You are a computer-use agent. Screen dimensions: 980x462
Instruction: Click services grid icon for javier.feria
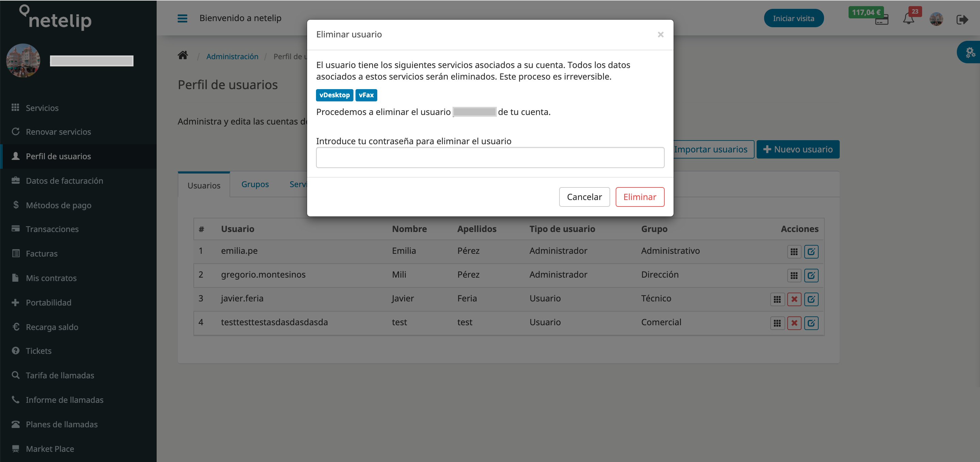tap(777, 299)
